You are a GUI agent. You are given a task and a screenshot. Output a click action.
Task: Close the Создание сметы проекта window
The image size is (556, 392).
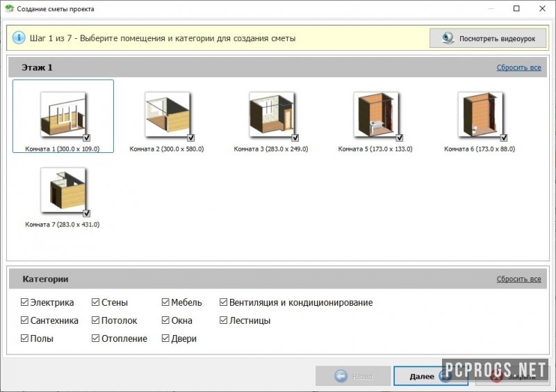pyautogui.click(x=542, y=8)
